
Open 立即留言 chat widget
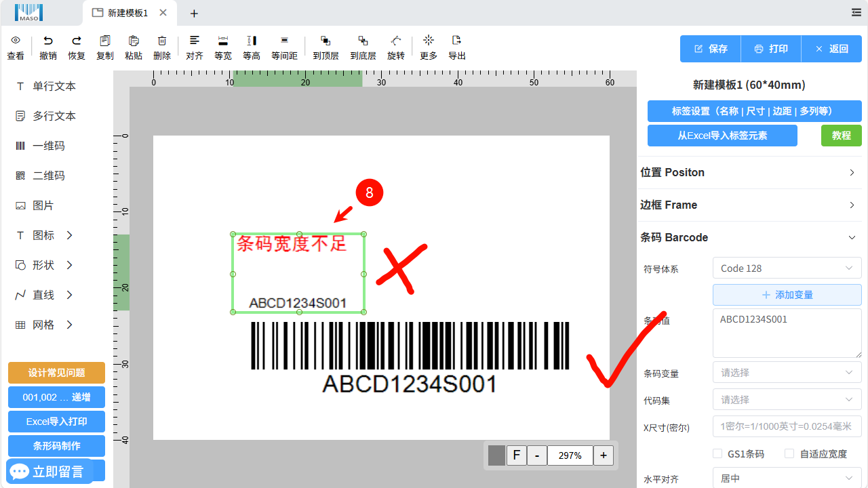[48, 472]
